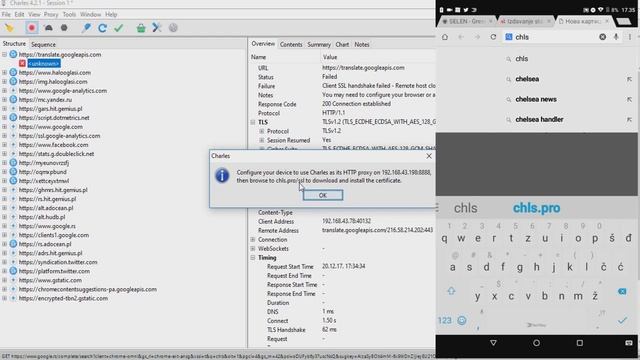The width and height of the screenshot is (640, 360).
Task: Select https://encrypted-tbn2.gstatic.com host entry
Action: point(63,298)
